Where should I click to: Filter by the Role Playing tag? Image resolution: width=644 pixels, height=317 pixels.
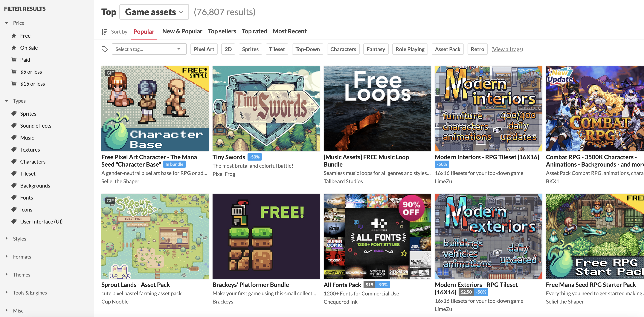coord(410,49)
